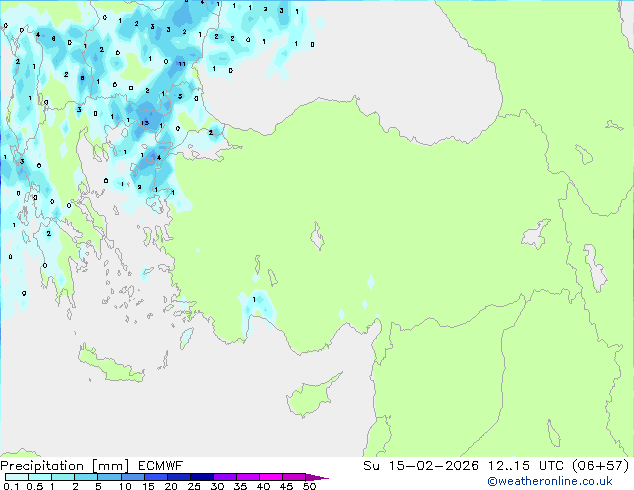The width and height of the screenshot is (634, 490).
Task: Click the "12..15 UTC" time text
Action: point(526,466)
